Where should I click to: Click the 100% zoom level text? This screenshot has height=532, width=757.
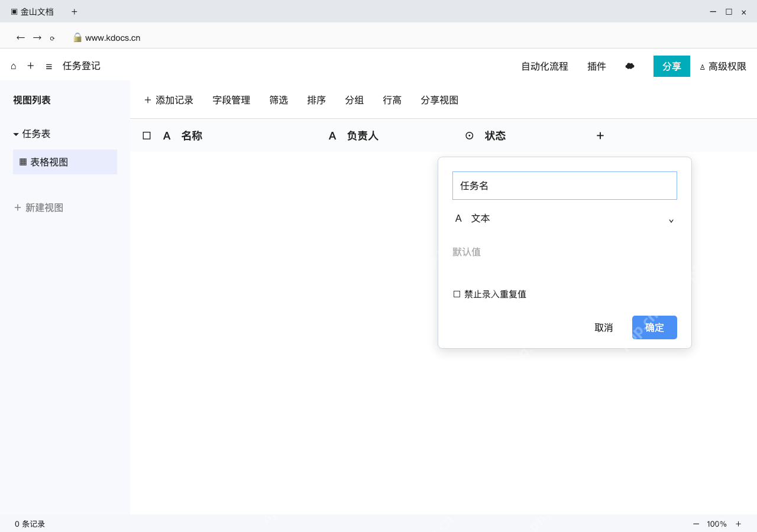click(717, 524)
